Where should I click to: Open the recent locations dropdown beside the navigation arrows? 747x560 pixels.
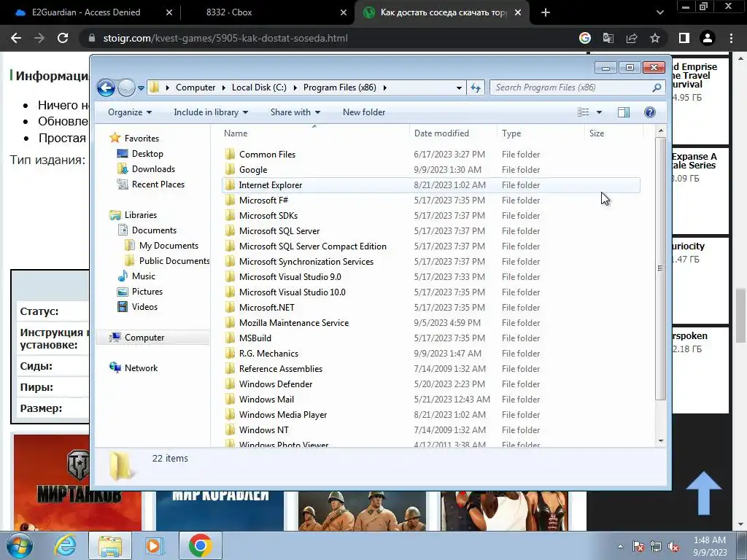coord(141,88)
